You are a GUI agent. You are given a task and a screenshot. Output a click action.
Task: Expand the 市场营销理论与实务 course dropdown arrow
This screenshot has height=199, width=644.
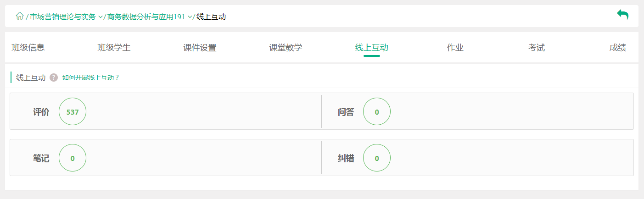click(101, 17)
